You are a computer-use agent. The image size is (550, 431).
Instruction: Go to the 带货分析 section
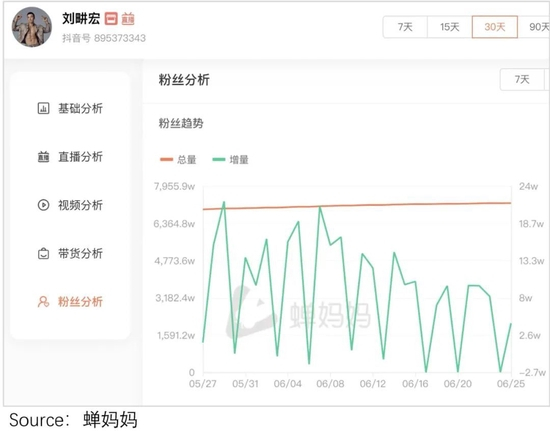tap(70, 253)
